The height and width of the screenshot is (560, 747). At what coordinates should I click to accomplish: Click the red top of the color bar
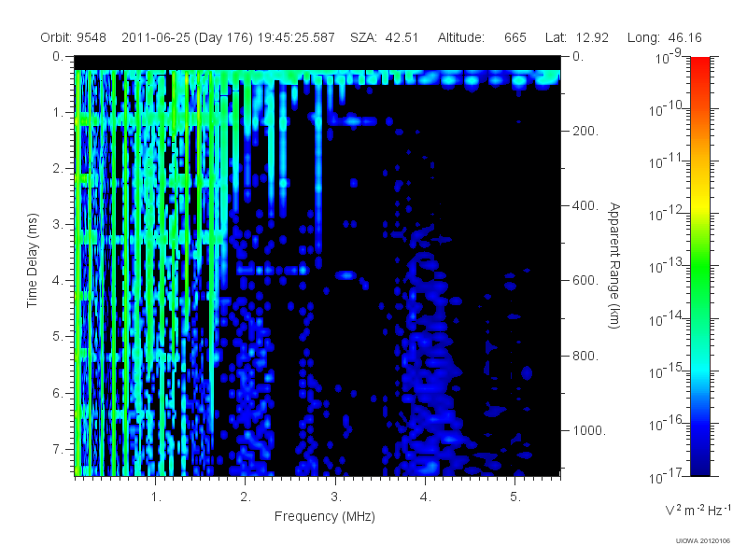pos(699,63)
